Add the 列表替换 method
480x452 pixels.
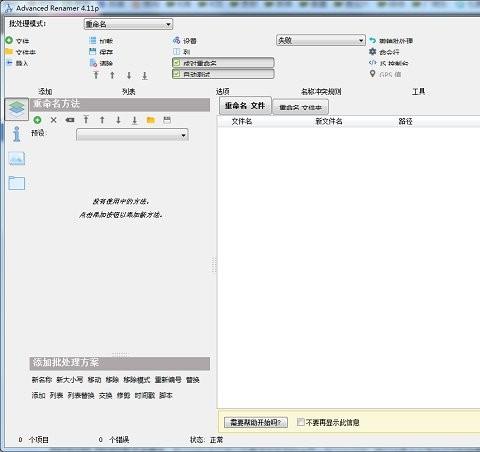point(81,395)
